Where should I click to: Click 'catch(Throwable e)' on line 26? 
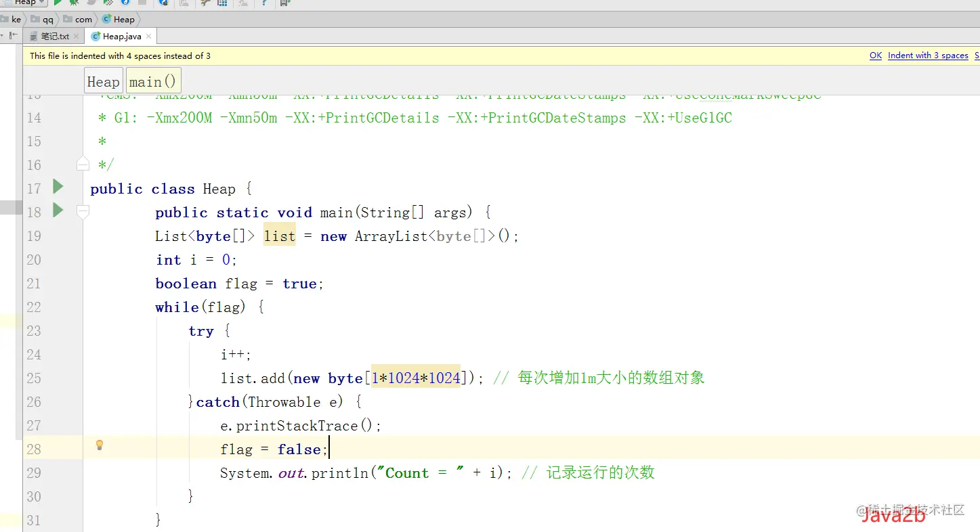(270, 402)
